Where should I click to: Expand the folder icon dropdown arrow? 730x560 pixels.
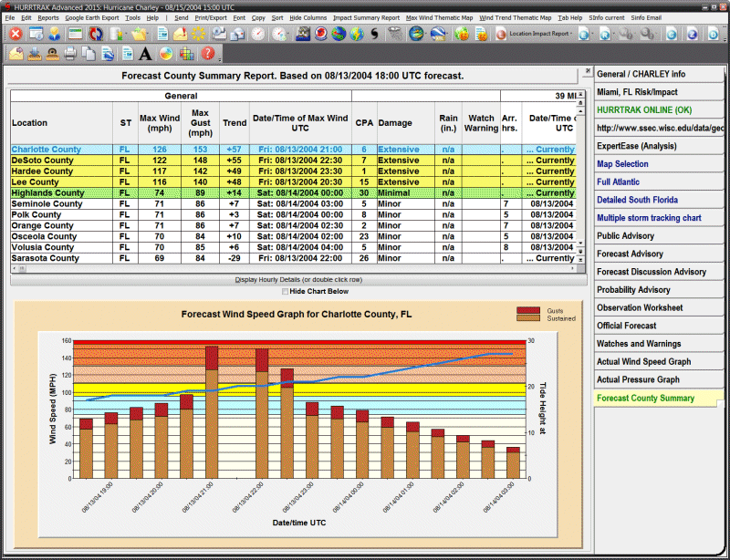(x=146, y=34)
